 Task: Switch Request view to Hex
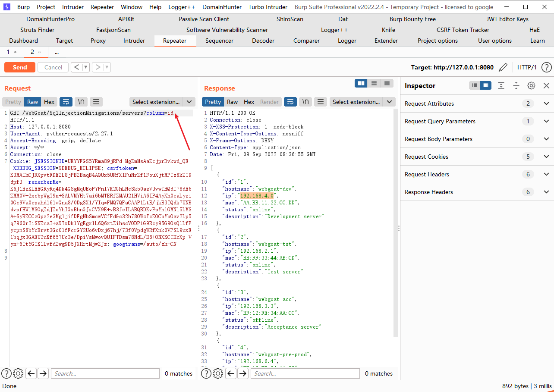click(x=49, y=102)
